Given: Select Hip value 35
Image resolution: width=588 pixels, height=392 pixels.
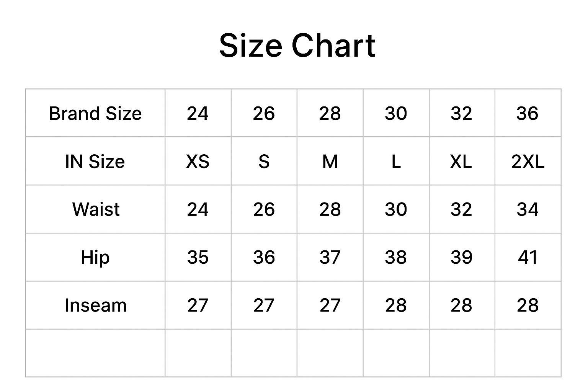Looking at the screenshot, I should pos(198,257).
